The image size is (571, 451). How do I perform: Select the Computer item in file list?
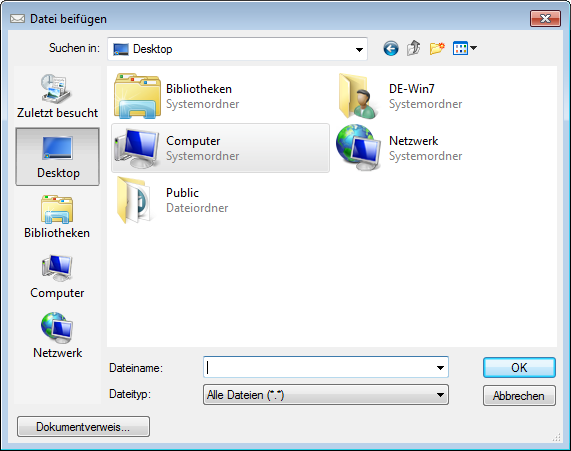pos(220,148)
